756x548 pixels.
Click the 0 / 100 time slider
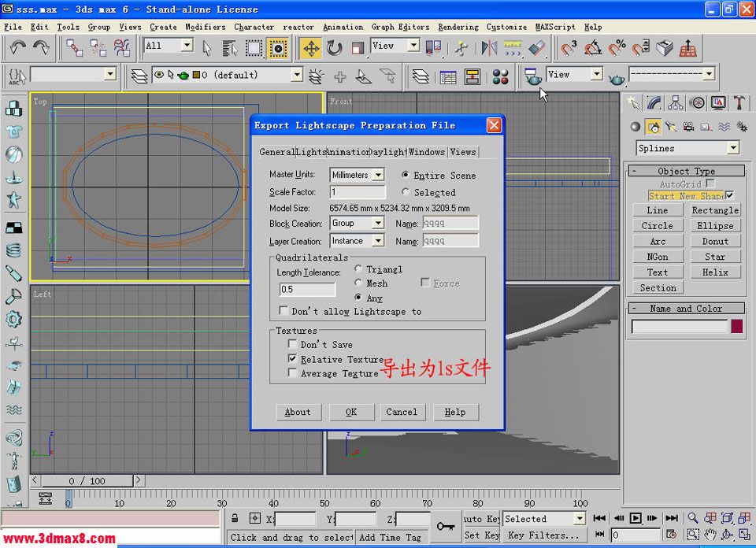pos(87,480)
